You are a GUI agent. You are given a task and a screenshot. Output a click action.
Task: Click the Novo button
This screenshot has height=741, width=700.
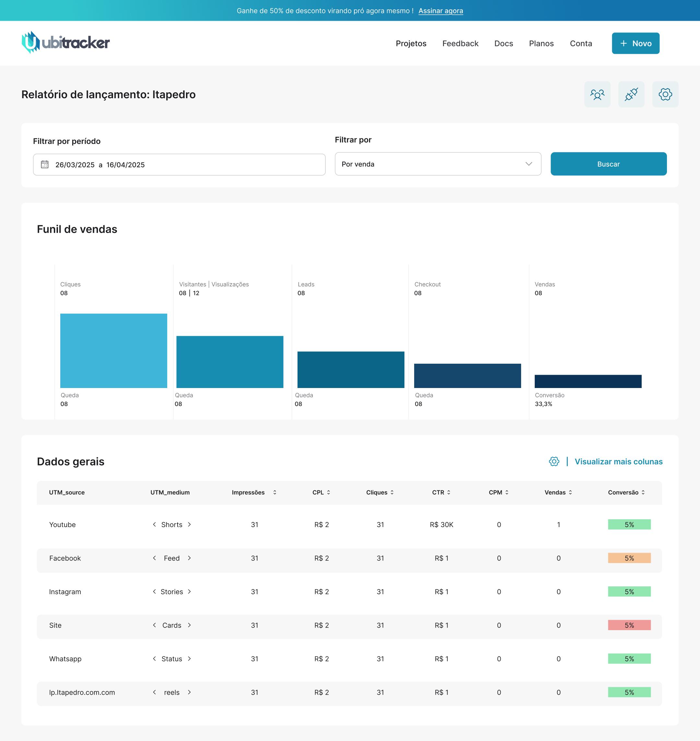click(636, 43)
